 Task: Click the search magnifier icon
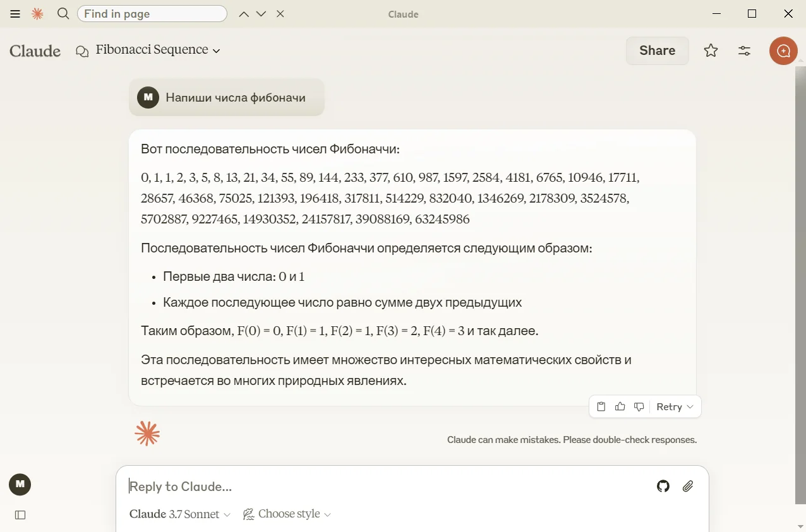[x=63, y=14]
